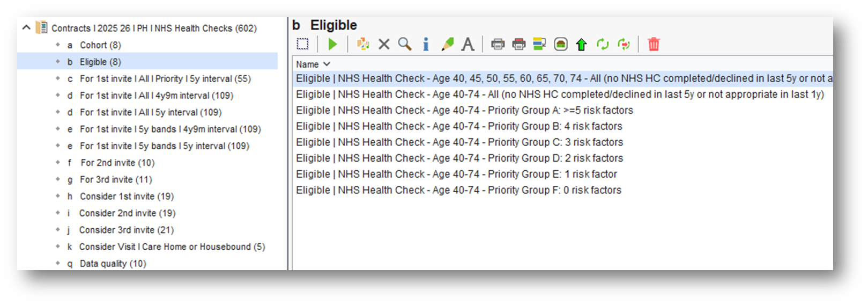Image resolution: width=868 pixels, height=305 pixels.
Task: Click the blue information icon
Action: point(426,44)
